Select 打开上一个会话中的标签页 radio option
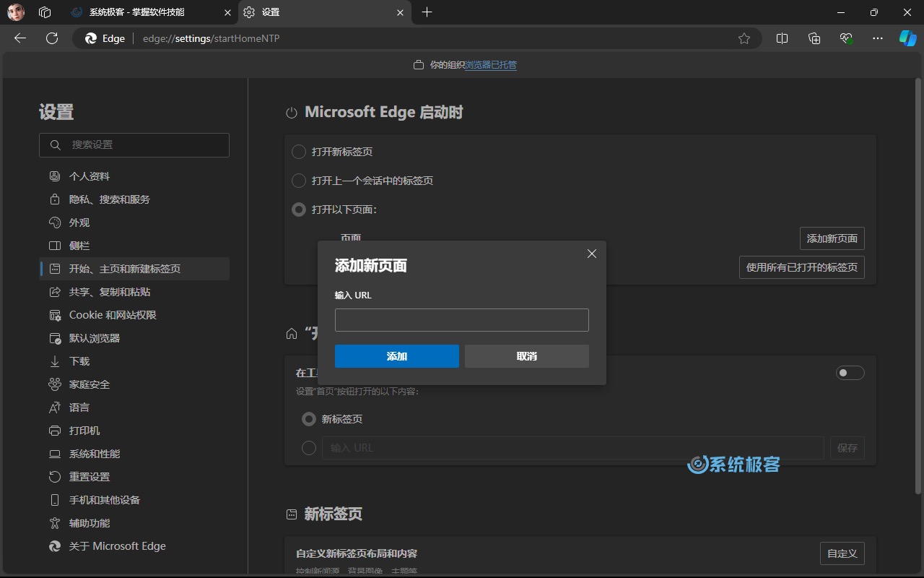 pyautogui.click(x=299, y=181)
